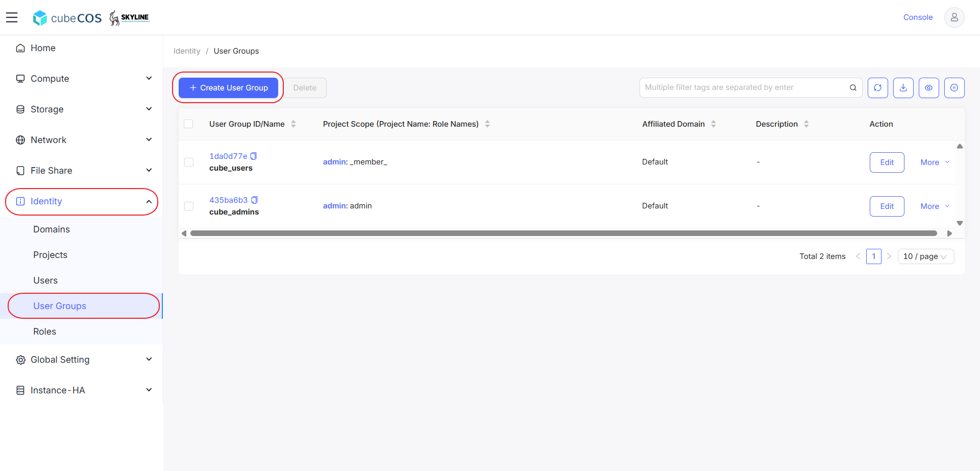Screen dimensions: 980x471
Task: Open user group 435ba6b3 link
Action: [x=228, y=200]
